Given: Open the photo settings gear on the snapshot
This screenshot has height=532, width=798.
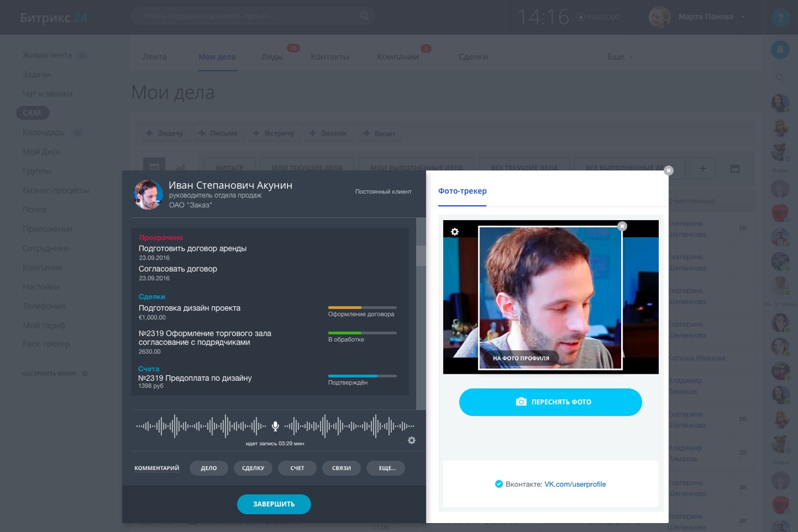Looking at the screenshot, I should pyautogui.click(x=455, y=232).
